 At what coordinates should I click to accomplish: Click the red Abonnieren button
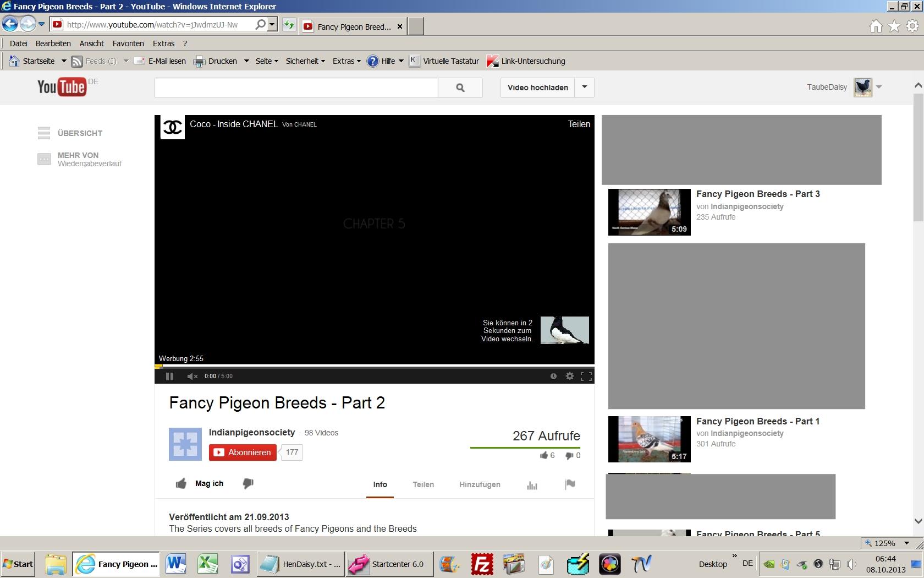243,452
